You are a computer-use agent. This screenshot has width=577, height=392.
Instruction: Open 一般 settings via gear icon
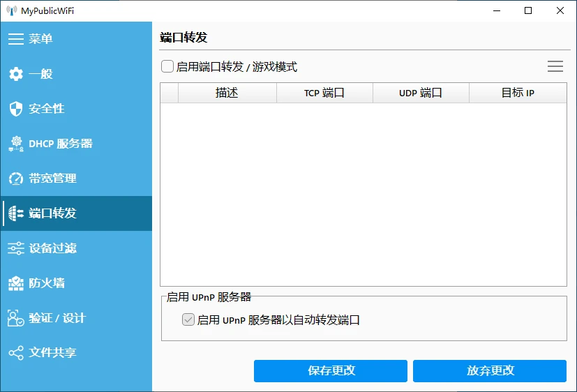[x=16, y=74]
